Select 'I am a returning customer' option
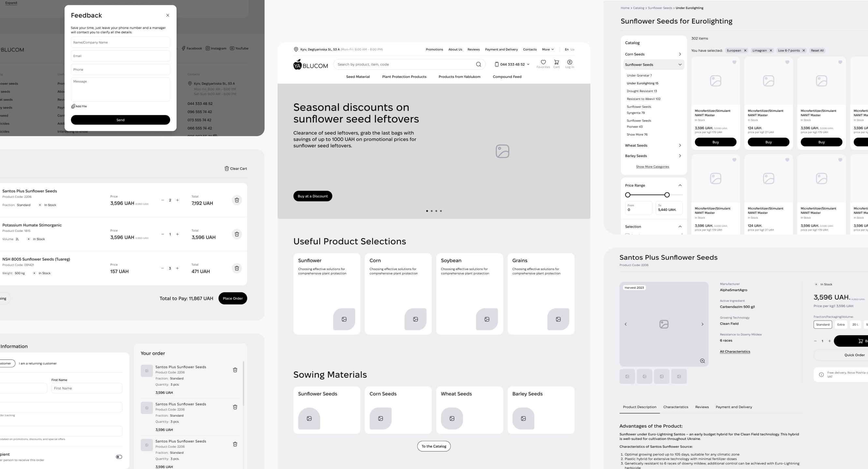Screen dimensions: 868x469 point(38,363)
